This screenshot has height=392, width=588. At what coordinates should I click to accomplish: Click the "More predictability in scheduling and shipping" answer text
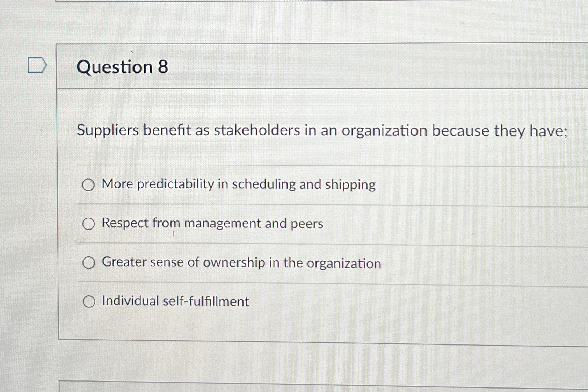coord(238,184)
